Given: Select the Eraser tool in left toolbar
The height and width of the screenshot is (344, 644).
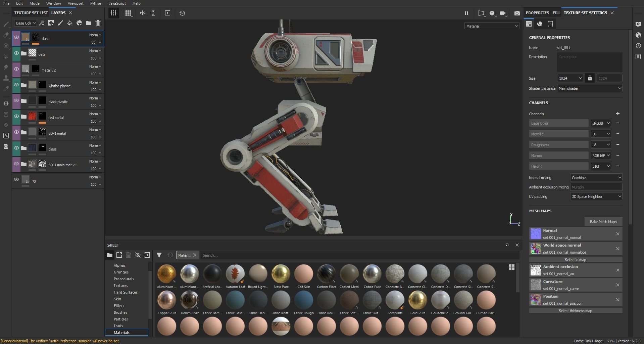Looking at the screenshot, I should [6, 35].
